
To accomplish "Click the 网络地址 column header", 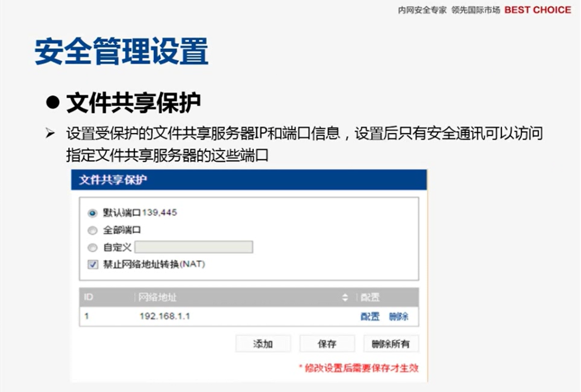I will tap(157, 297).
